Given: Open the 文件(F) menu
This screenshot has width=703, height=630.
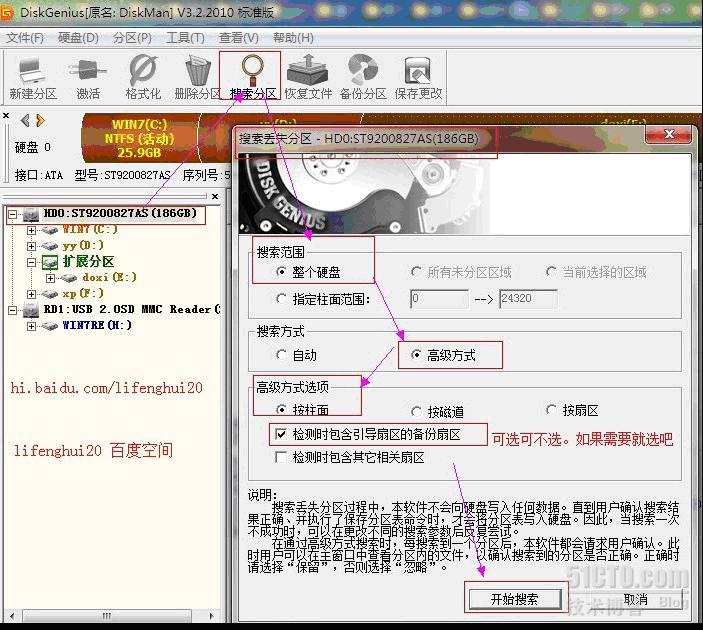Looking at the screenshot, I should point(25,38).
